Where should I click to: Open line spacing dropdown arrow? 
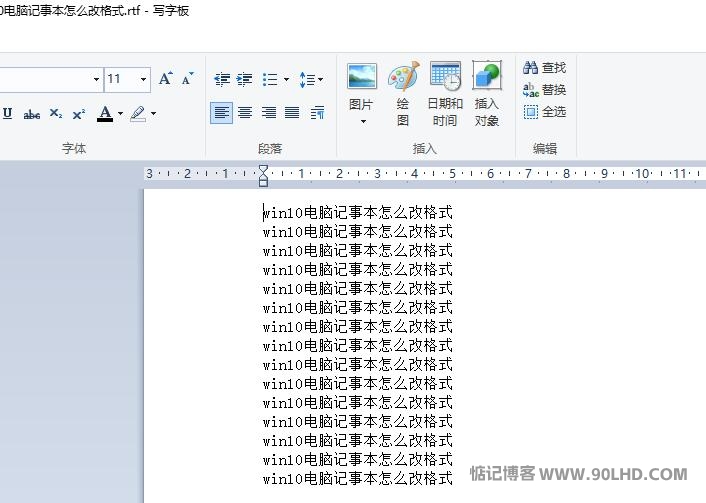[x=321, y=79]
